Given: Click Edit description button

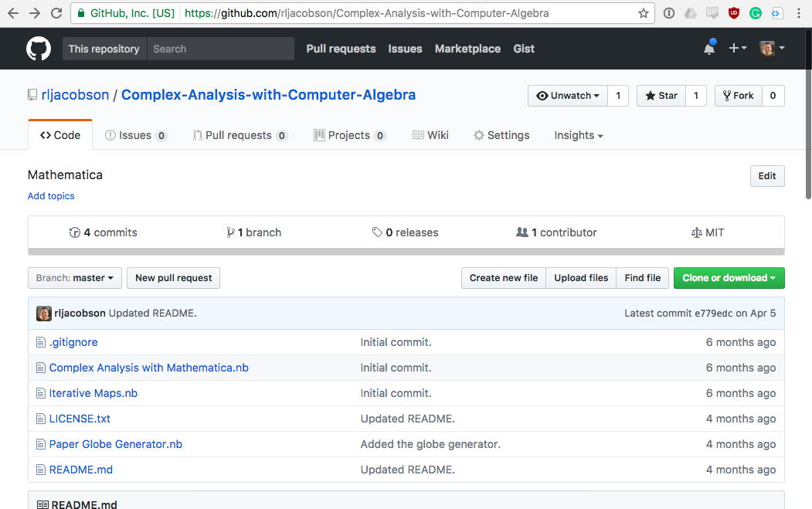Looking at the screenshot, I should tap(767, 176).
